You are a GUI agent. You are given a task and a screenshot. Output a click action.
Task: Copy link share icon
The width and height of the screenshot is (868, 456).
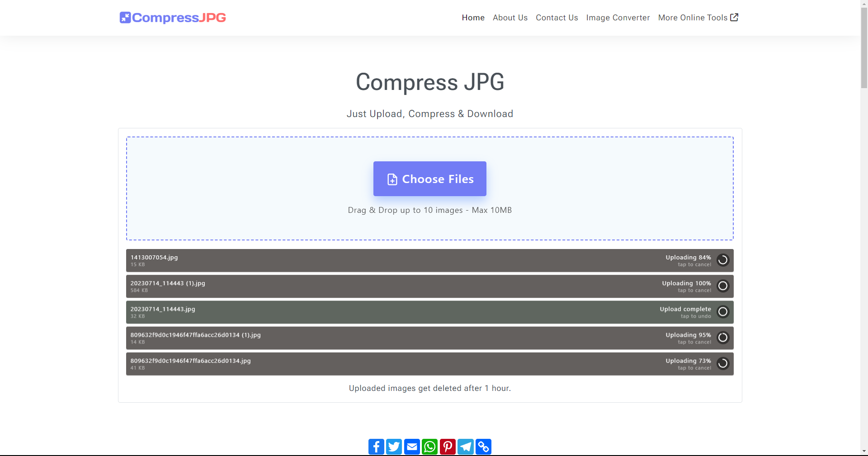pyautogui.click(x=483, y=447)
